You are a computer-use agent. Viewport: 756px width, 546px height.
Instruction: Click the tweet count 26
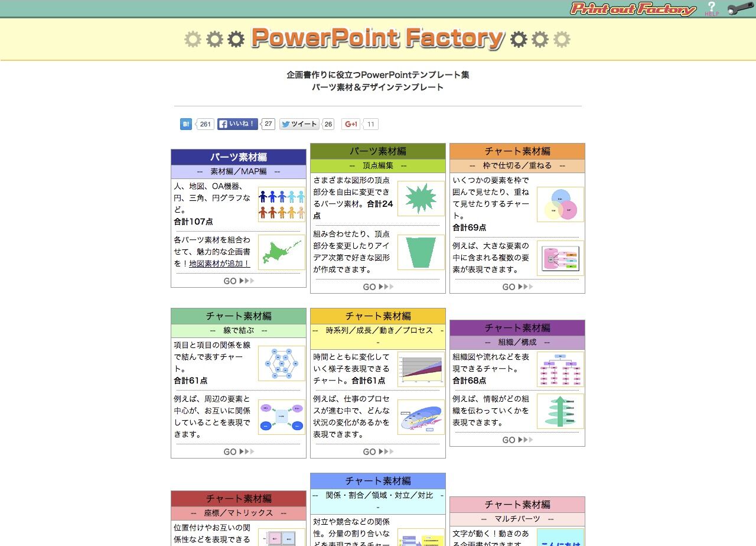(328, 124)
